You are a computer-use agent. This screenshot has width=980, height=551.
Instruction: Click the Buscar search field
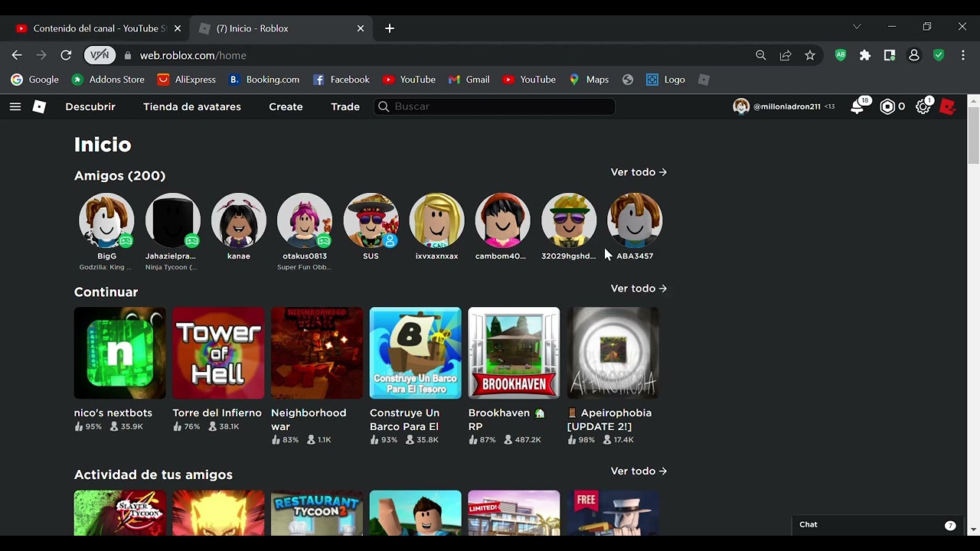[x=495, y=106]
